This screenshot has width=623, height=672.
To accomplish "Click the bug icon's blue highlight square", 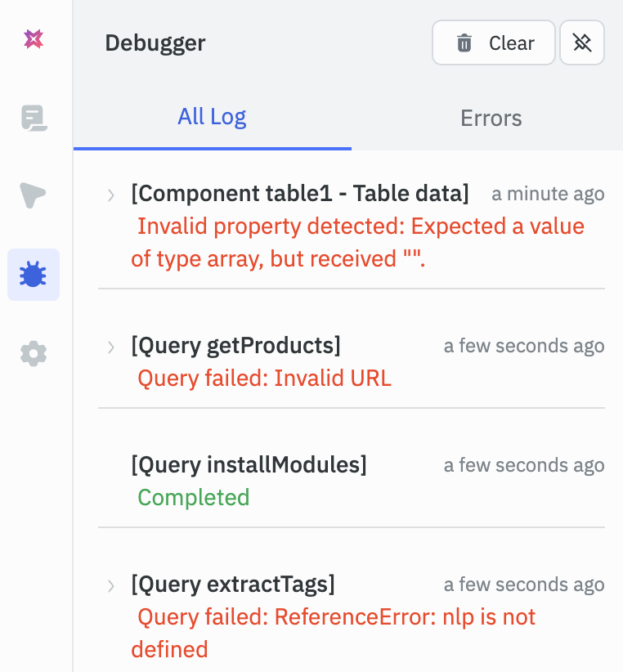I will pos(34,275).
